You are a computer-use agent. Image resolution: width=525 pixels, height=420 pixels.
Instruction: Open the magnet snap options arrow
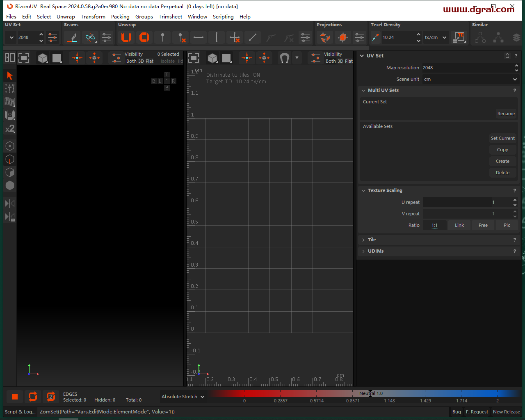(x=297, y=58)
